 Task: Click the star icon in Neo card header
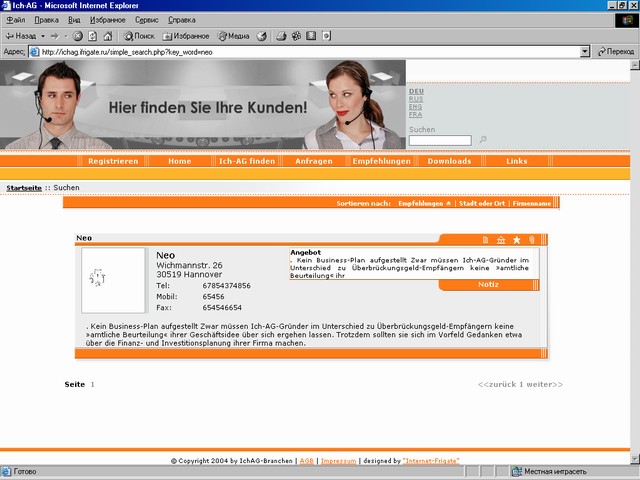517,240
